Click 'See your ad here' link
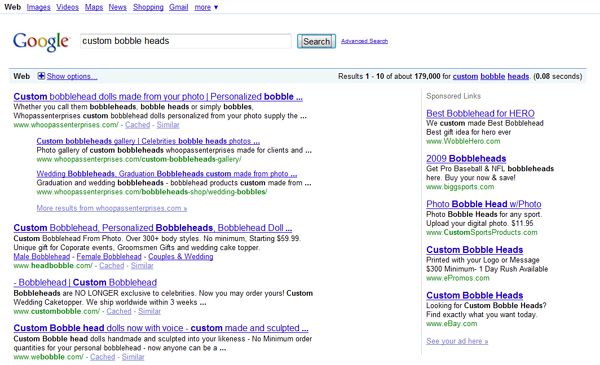The height and width of the screenshot is (365, 600). pyautogui.click(x=457, y=341)
